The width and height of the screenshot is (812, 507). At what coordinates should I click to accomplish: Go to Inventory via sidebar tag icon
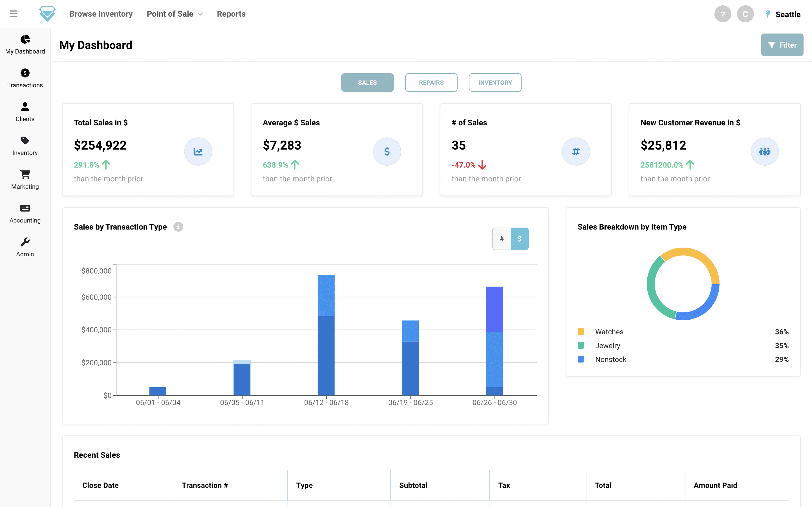[25, 141]
